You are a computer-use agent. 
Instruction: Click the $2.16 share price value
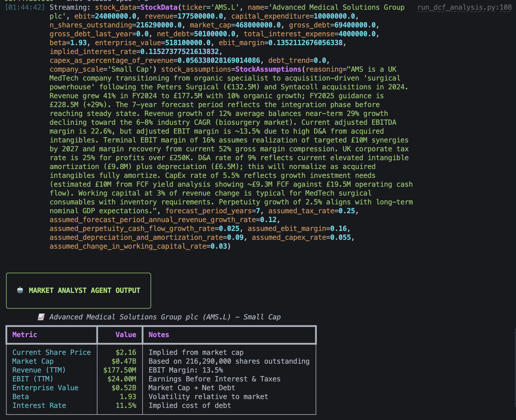point(126,352)
